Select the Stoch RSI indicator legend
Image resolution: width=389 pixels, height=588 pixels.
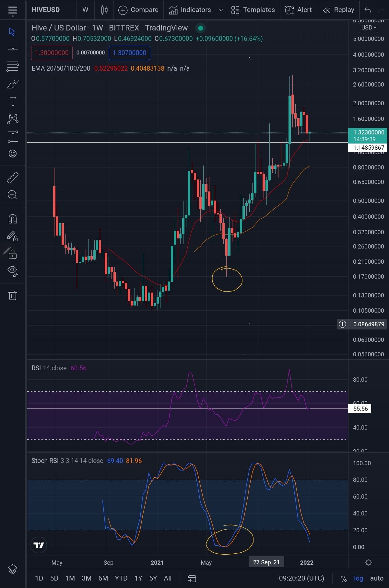click(67, 461)
